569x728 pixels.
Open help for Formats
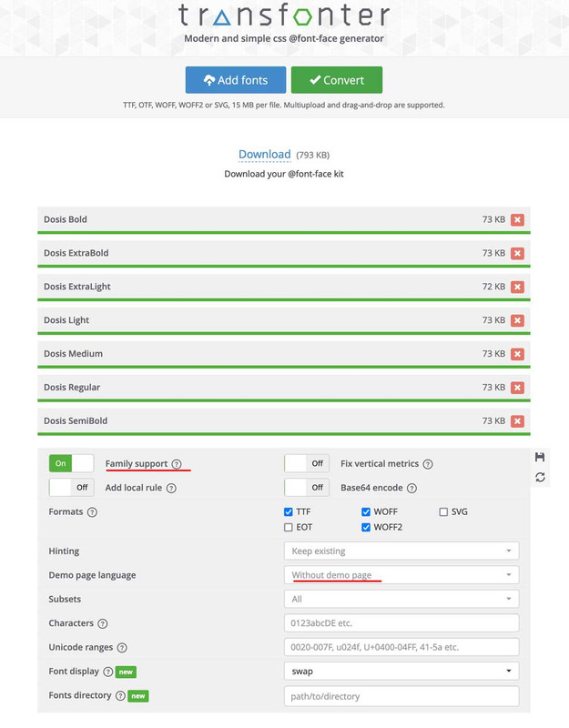click(92, 512)
